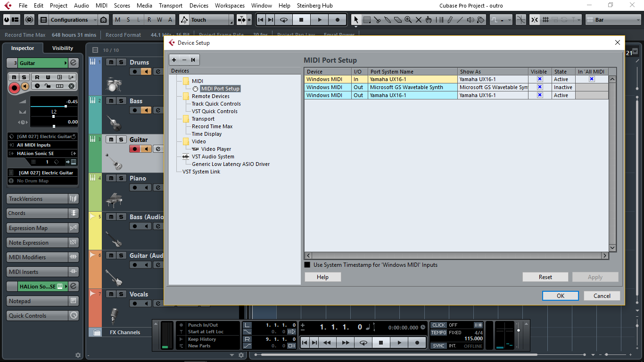Toggle Visible for Microsoft GS Wavetable Synth

[x=540, y=87]
